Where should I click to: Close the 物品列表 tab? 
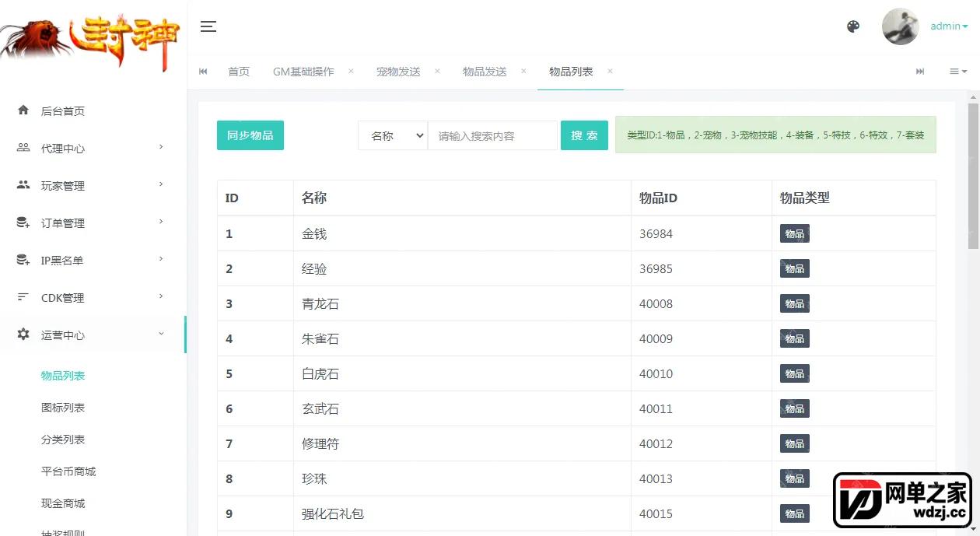(610, 71)
